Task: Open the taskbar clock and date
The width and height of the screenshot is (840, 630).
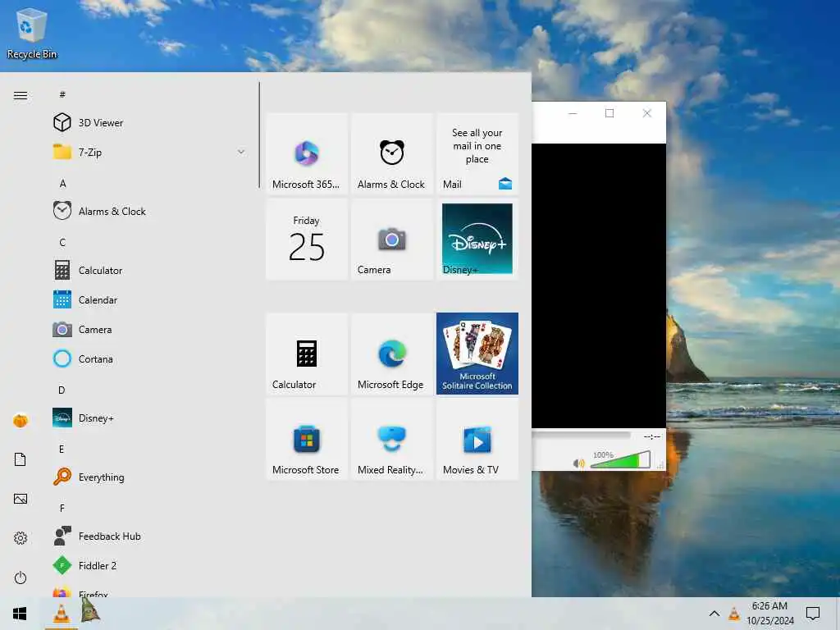Action: (769, 614)
